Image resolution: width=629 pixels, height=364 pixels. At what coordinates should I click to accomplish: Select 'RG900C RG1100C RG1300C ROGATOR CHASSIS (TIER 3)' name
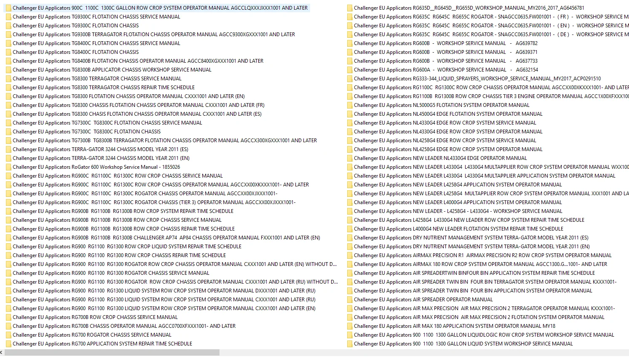click(154, 202)
